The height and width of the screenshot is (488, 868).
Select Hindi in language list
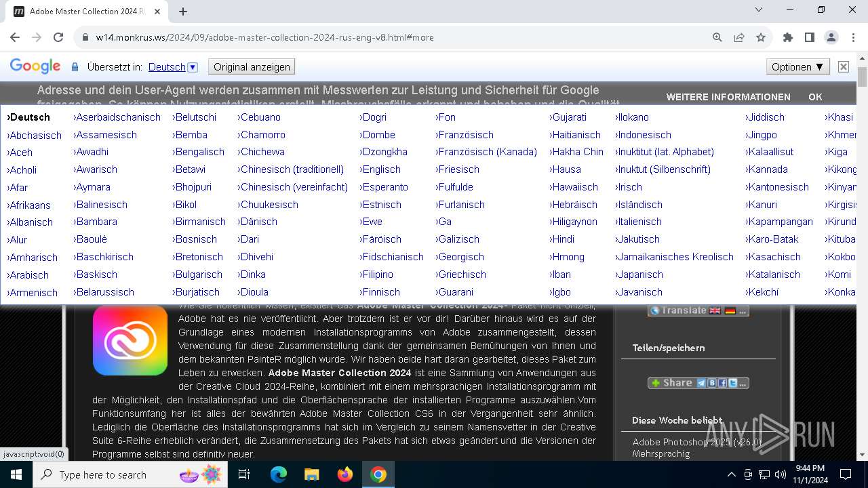coord(561,239)
